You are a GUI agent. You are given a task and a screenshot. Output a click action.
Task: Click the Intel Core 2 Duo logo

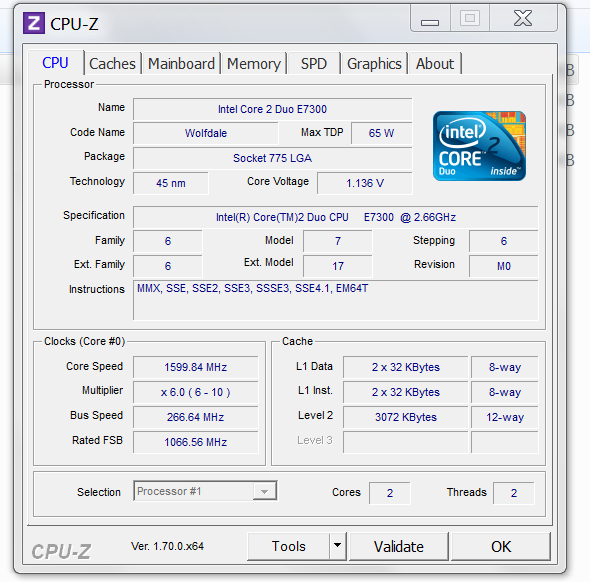pyautogui.click(x=479, y=146)
